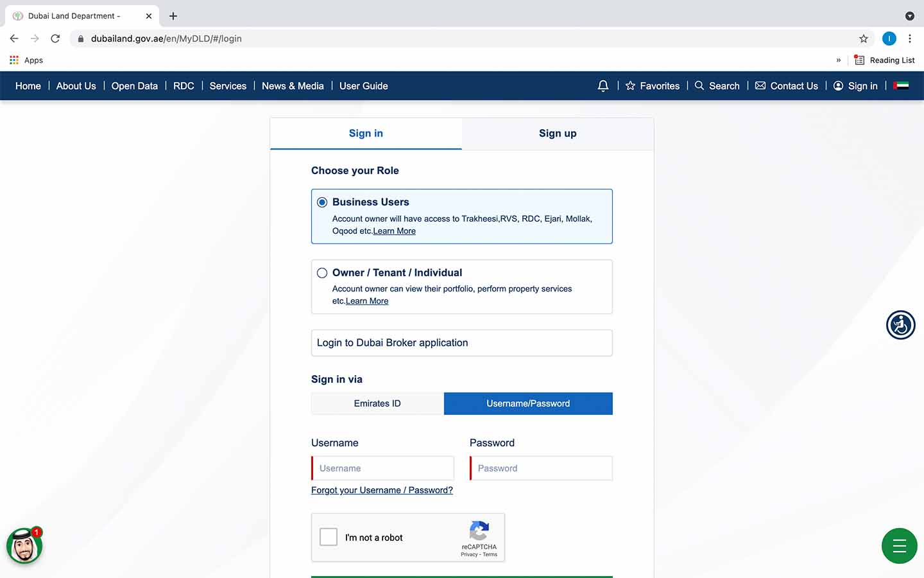Select the Owner / Tenant / Individual role

(321, 272)
